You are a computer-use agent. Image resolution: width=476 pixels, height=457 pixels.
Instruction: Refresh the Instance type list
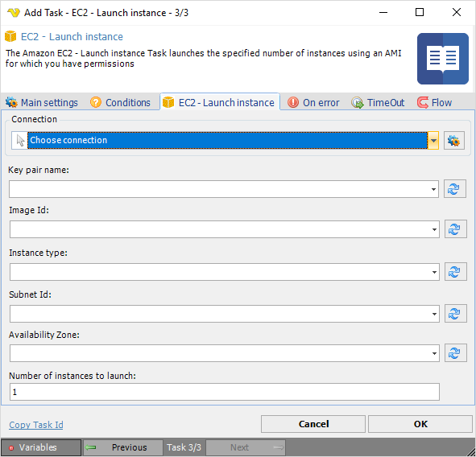point(455,271)
